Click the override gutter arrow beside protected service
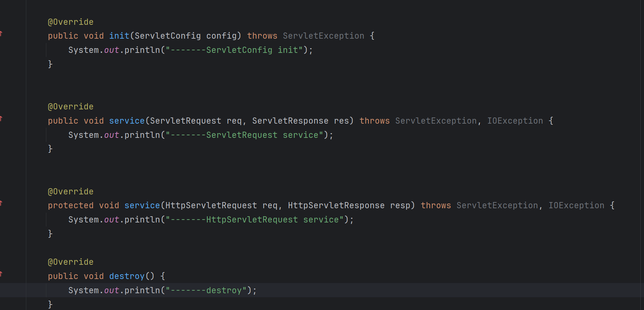644x310 pixels. coord(1,203)
